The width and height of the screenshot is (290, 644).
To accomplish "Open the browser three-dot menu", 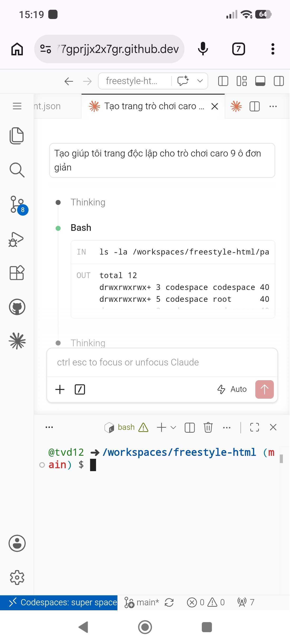I will 273,49.
